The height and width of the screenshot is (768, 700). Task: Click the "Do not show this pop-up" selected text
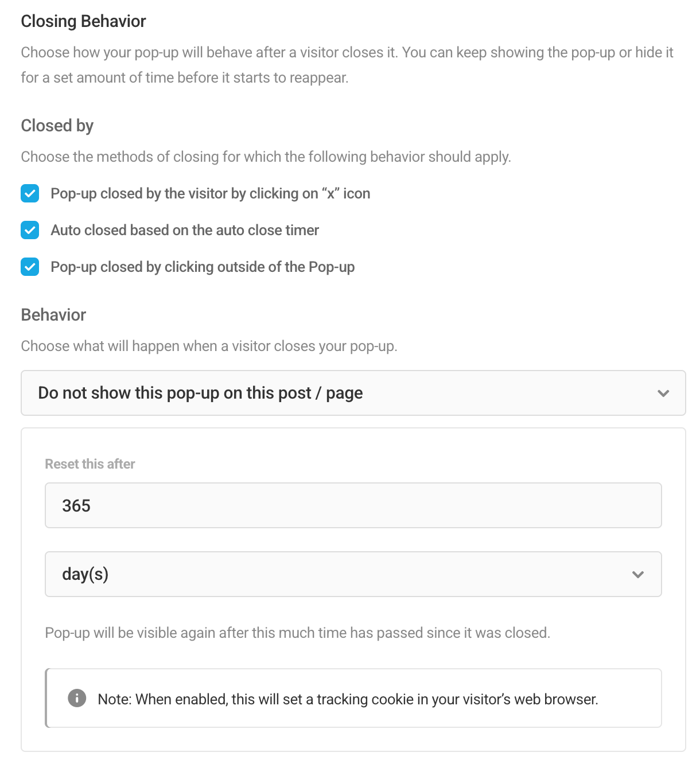(200, 393)
